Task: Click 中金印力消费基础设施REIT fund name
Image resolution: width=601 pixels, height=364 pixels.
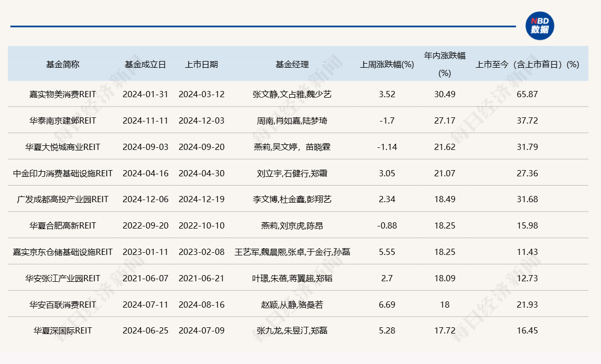Action: click(63, 173)
